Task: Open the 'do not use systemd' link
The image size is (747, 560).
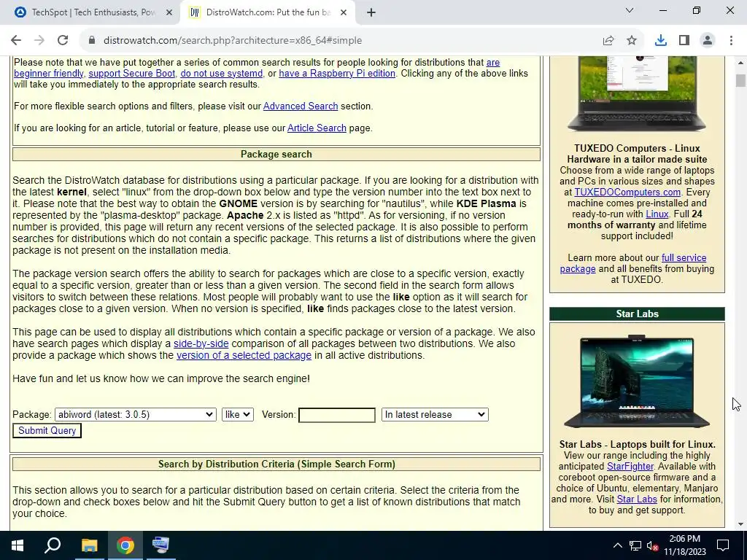Action: coord(222,74)
